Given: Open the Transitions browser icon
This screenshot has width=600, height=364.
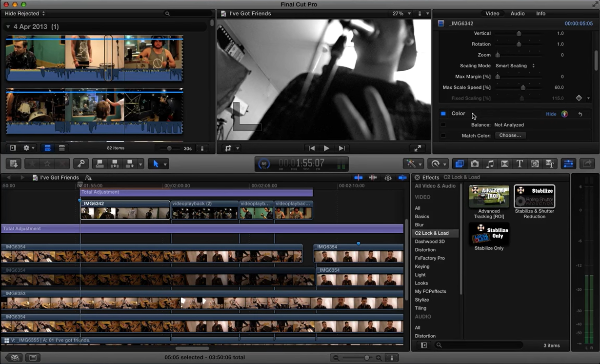Looking at the screenshot, I should pyautogui.click(x=505, y=164).
